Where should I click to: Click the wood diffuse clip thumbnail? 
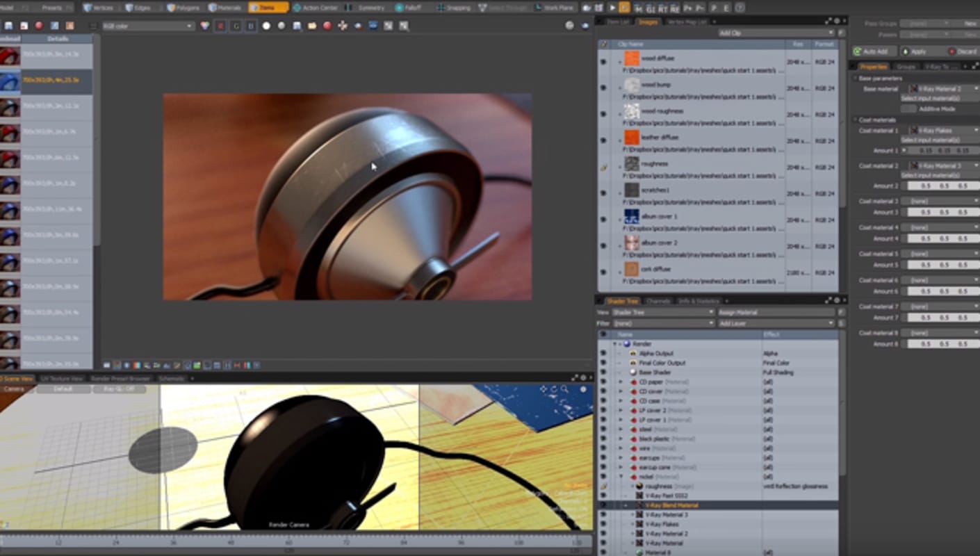pos(631,59)
